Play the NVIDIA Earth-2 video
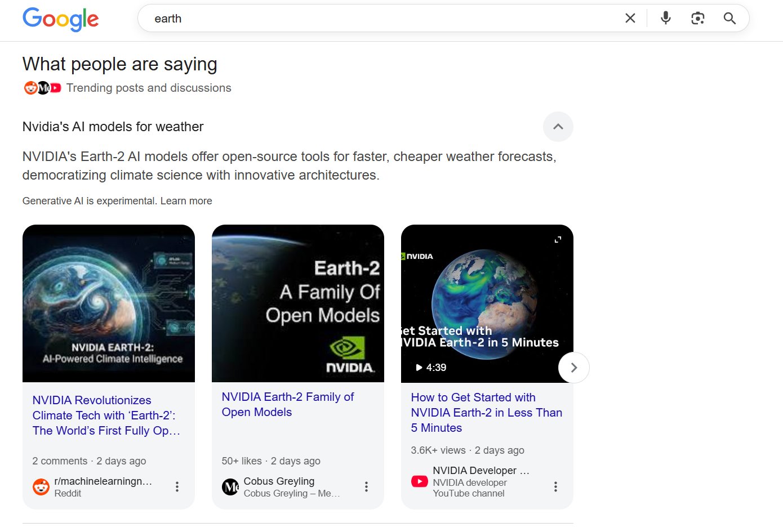Viewport: 783px width, 532px height. (487, 303)
